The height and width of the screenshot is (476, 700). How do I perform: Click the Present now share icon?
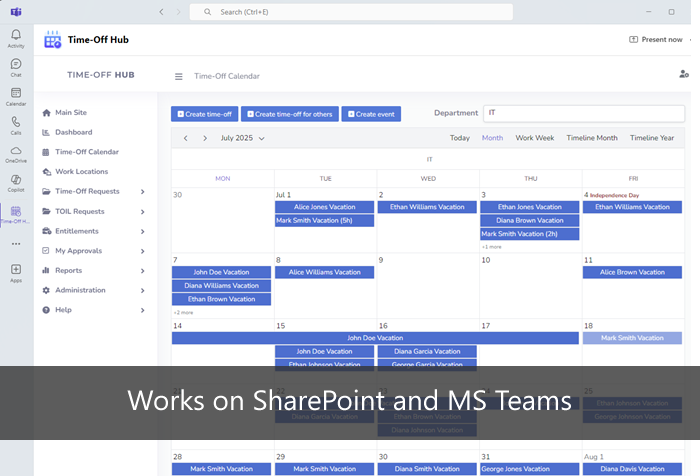633,39
